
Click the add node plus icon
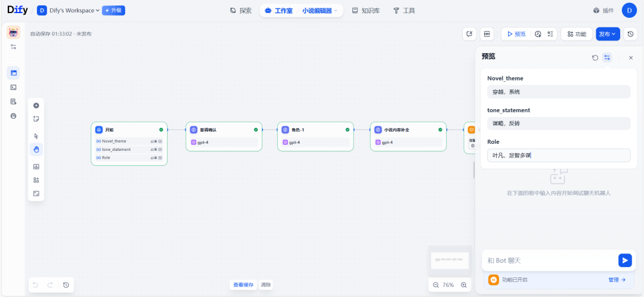(x=36, y=106)
